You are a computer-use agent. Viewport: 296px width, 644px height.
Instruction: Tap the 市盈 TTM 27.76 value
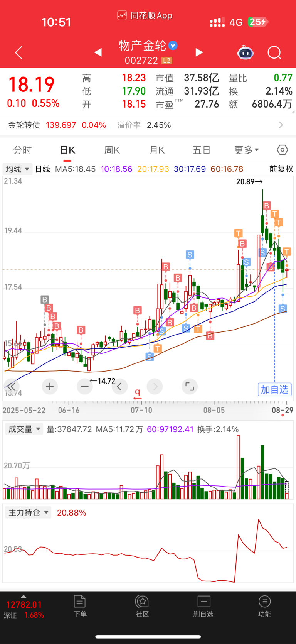click(207, 104)
